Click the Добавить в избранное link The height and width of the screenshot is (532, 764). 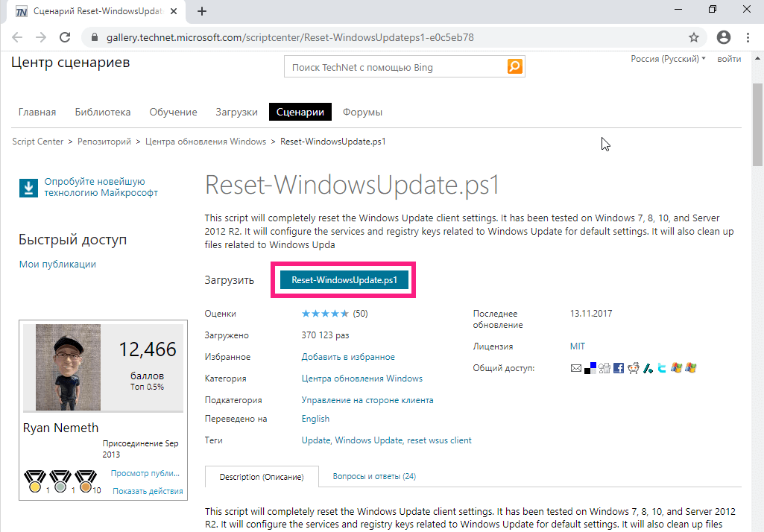coord(348,357)
